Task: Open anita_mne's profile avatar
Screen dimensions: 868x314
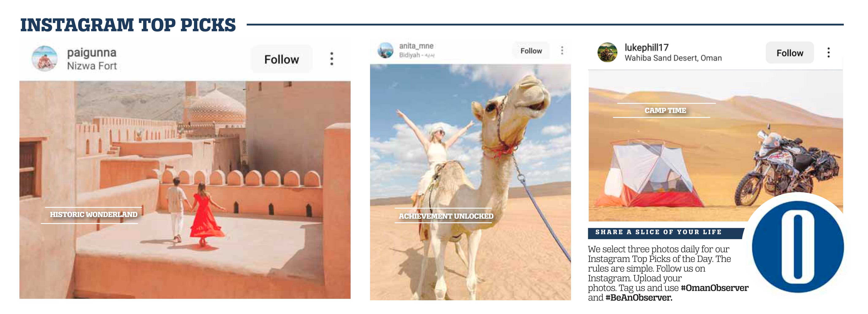Action: pyautogui.click(x=385, y=50)
